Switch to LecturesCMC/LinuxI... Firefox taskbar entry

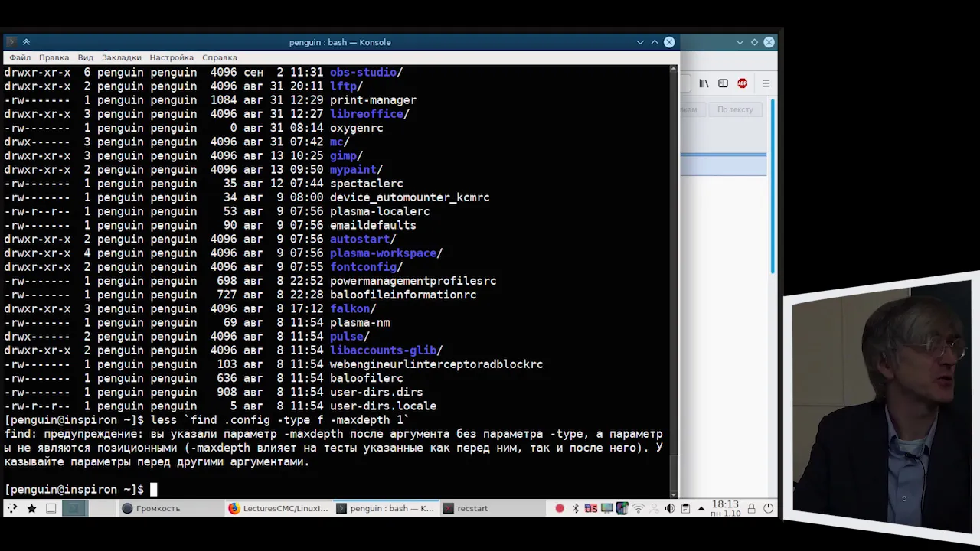(x=279, y=508)
